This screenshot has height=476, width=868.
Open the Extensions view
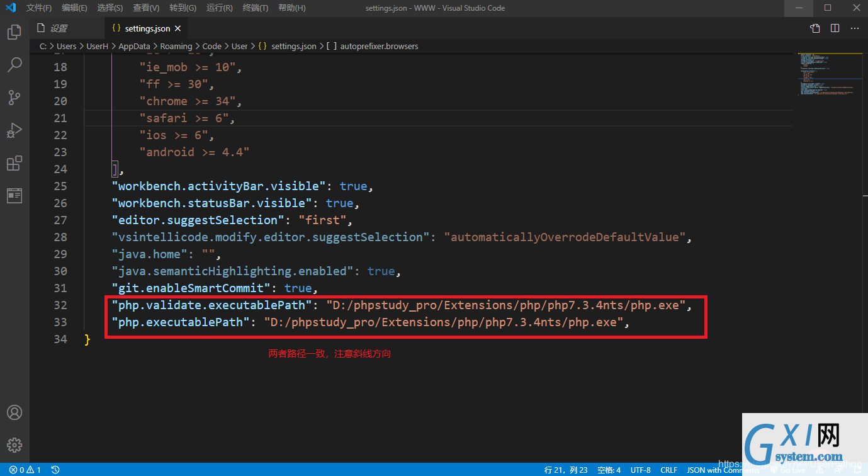click(14, 163)
